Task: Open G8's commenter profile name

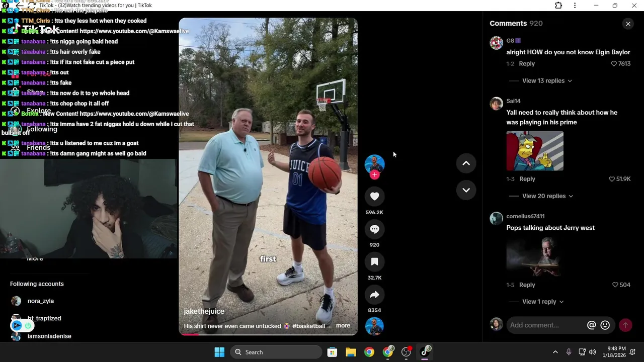Action: [x=510, y=41]
